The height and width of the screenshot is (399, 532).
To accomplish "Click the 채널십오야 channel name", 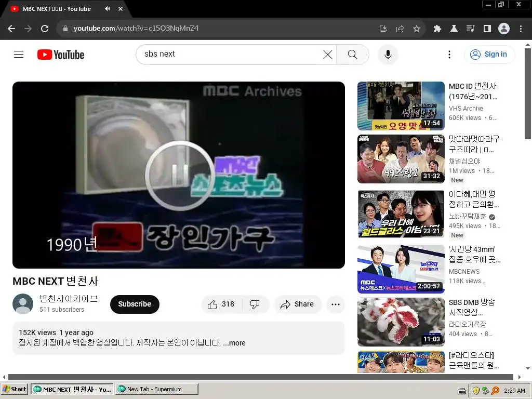I will 464,161.
